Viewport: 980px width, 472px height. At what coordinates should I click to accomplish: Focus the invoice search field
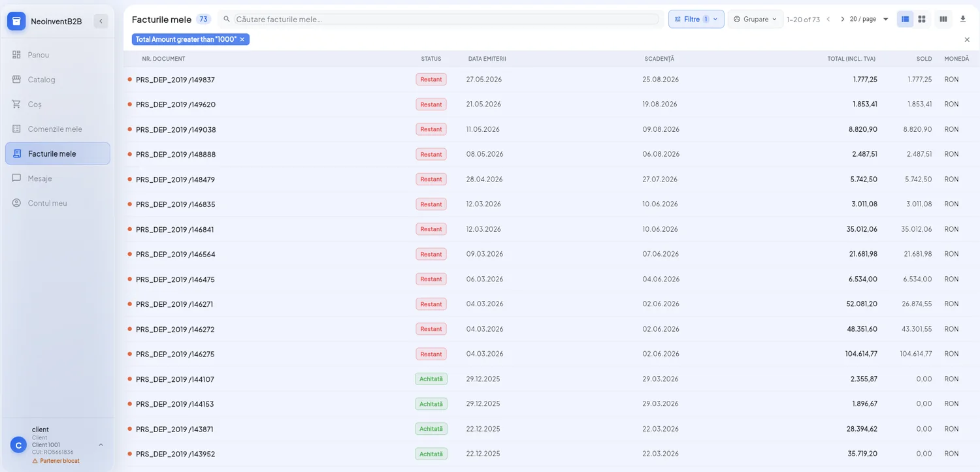click(446, 20)
